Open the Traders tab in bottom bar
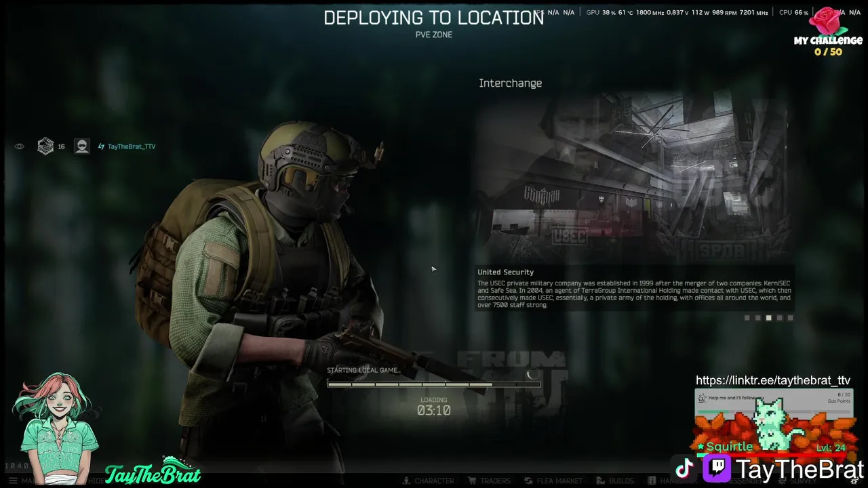 click(489, 481)
